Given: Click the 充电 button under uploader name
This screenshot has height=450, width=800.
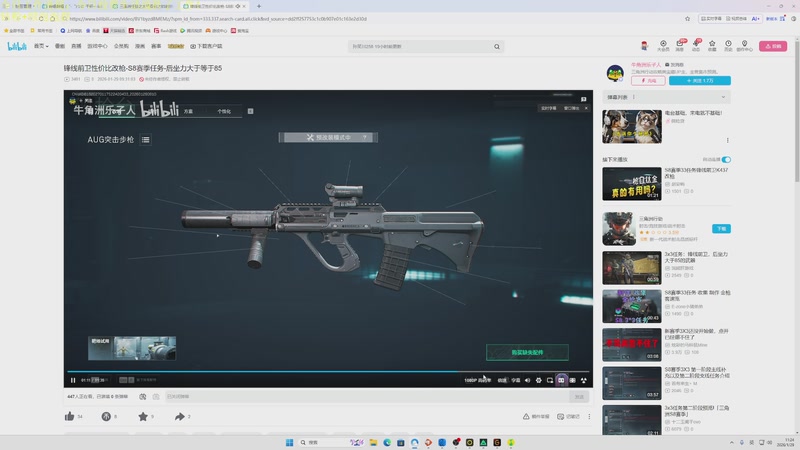Looking at the screenshot, I should [648, 81].
